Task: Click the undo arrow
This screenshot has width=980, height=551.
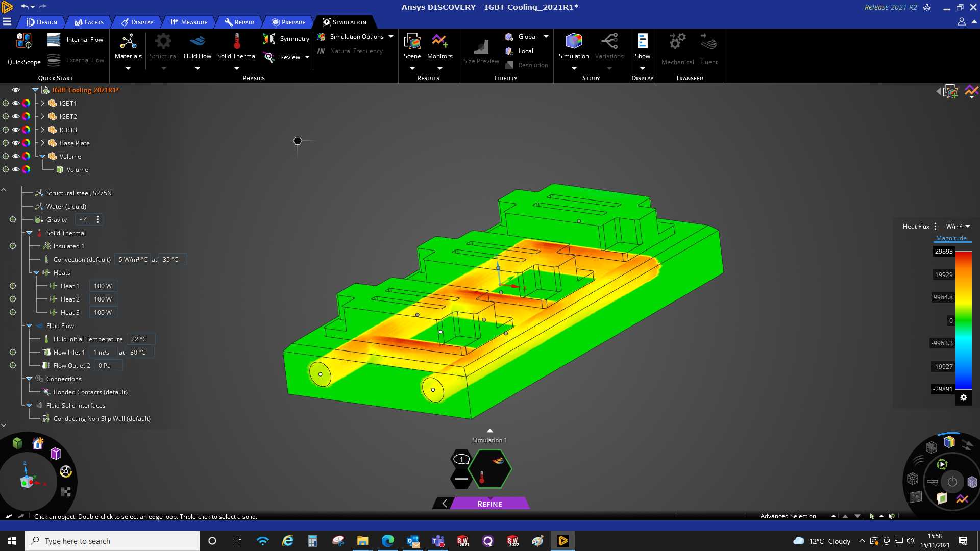Action: click(24, 7)
